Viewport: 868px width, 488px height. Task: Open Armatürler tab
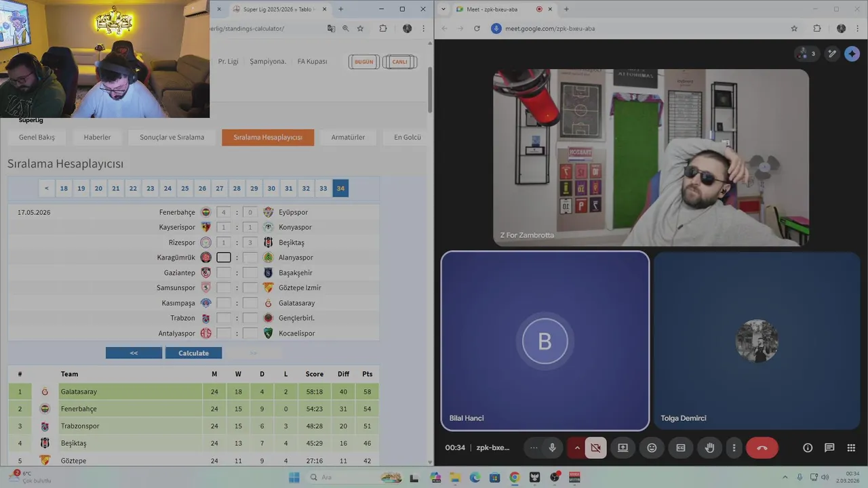click(x=348, y=137)
